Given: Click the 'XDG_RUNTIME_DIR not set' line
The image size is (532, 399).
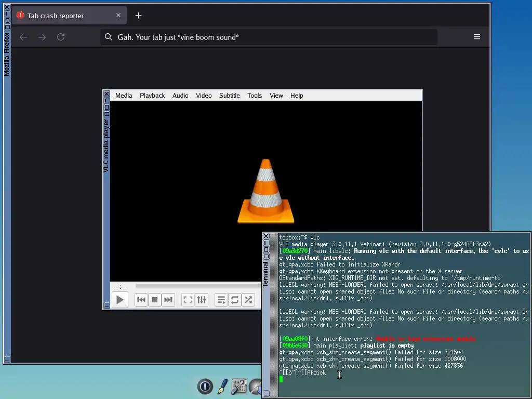Looking at the screenshot, I should tap(391, 278).
